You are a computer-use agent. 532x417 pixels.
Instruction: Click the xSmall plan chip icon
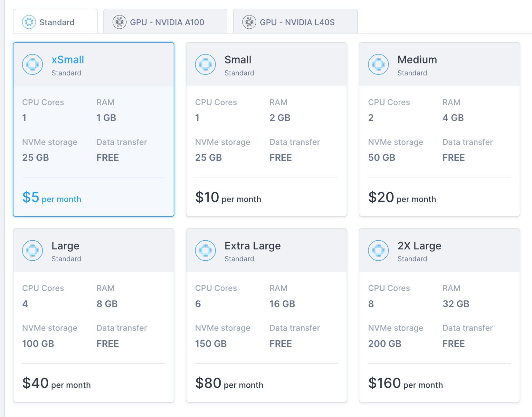pos(33,64)
